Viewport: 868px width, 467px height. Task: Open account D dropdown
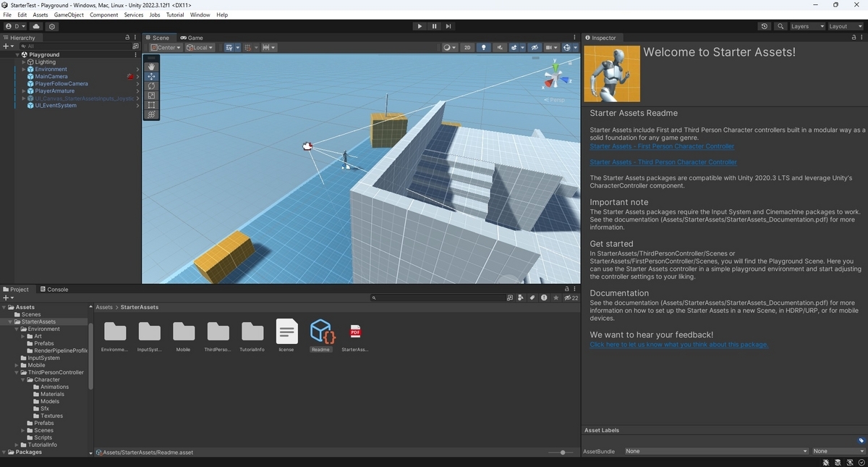point(15,26)
